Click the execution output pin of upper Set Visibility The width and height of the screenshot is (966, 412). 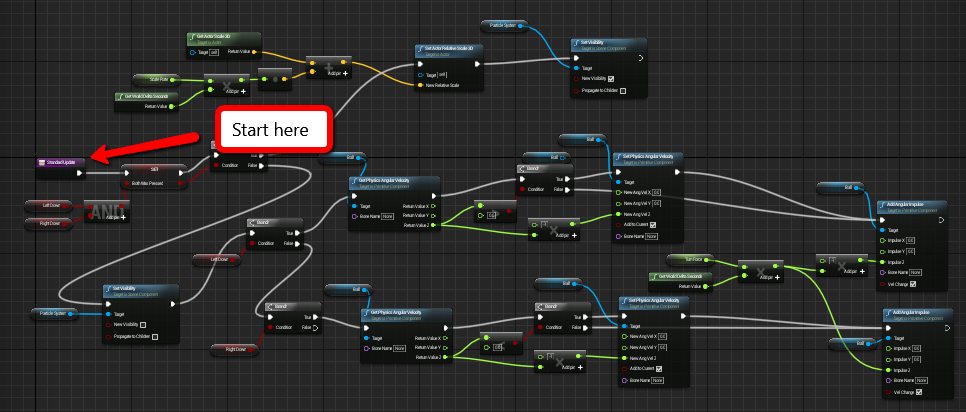click(x=641, y=59)
